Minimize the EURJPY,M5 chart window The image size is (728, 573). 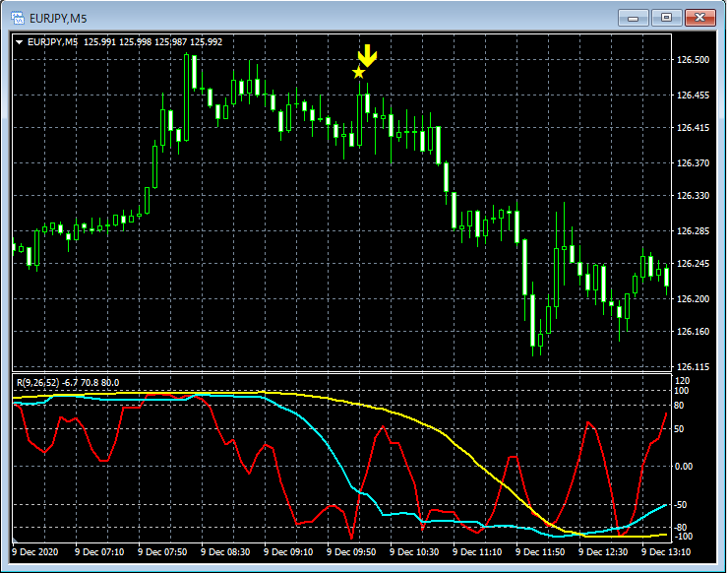[636, 17]
